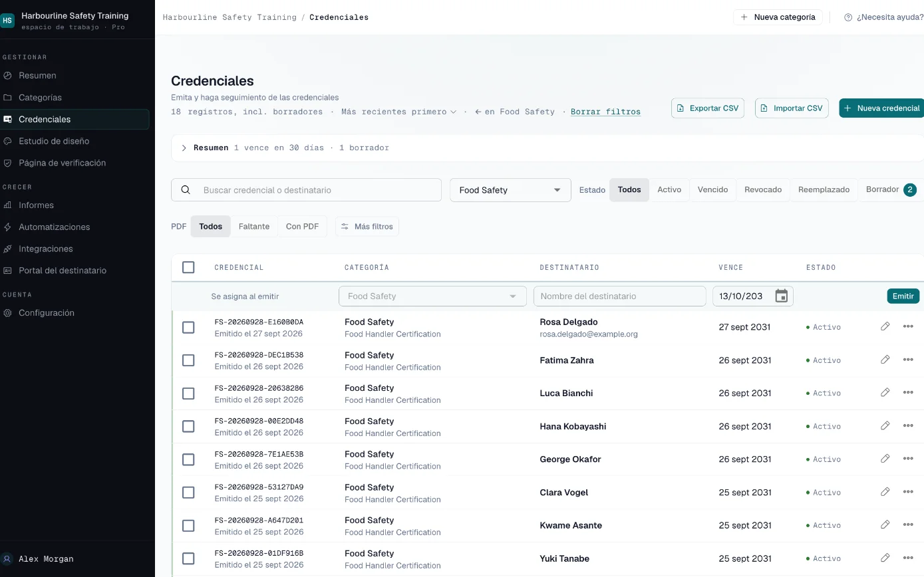Open more options for Fatima Zahra's row

pyautogui.click(x=908, y=360)
